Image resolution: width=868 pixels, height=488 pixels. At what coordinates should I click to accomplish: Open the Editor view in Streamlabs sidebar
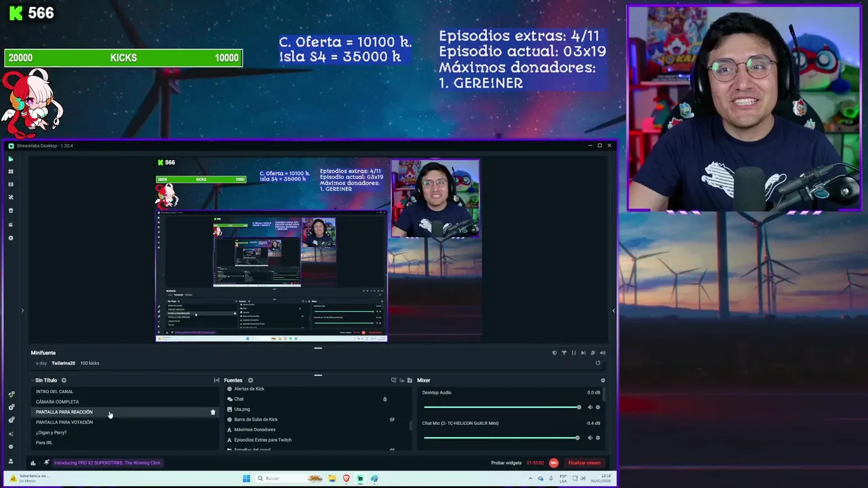coord(11,159)
